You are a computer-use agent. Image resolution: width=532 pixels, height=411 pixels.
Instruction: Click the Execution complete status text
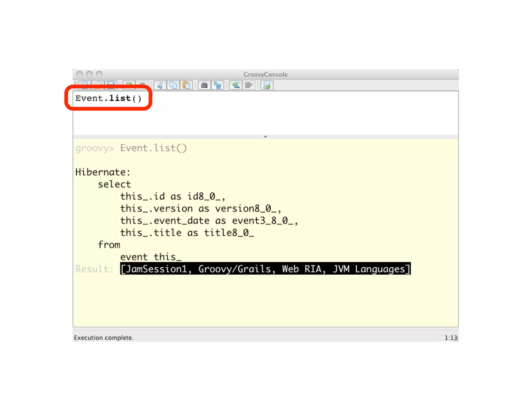pos(104,337)
